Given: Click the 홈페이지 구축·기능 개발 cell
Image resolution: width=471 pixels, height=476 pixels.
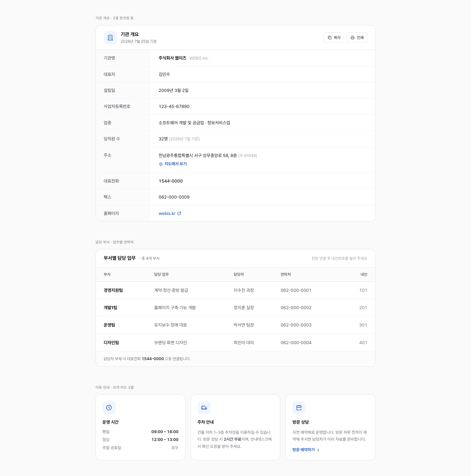Looking at the screenshot, I should point(175,308).
